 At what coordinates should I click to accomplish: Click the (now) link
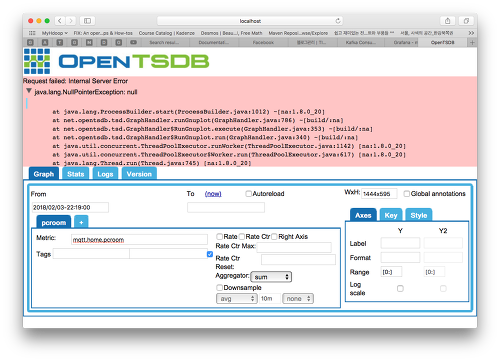pos(213,194)
